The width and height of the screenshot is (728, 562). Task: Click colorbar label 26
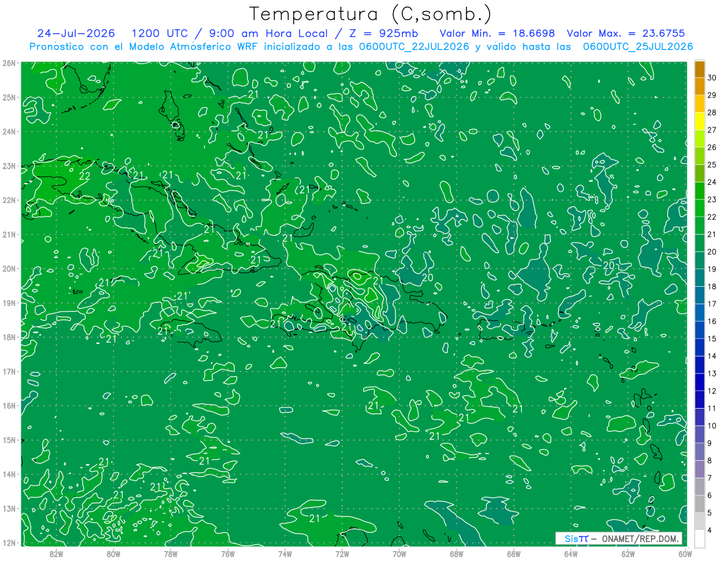pos(712,147)
